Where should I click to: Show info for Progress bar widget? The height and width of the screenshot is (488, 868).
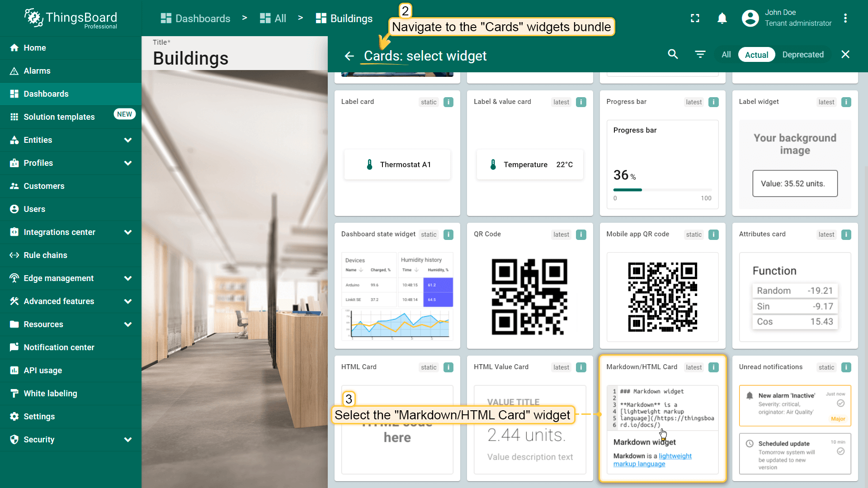713,102
